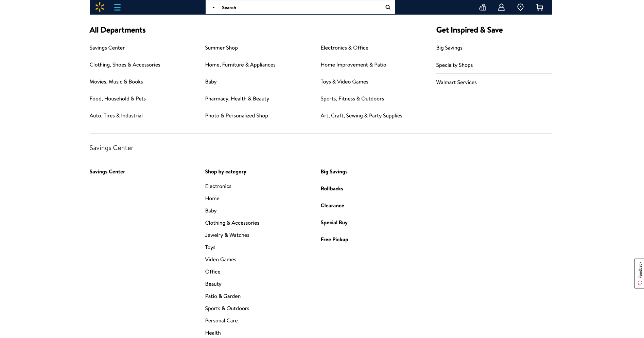Open Clothing & Accessories category link
The image size is (644, 338).
pyautogui.click(x=232, y=223)
